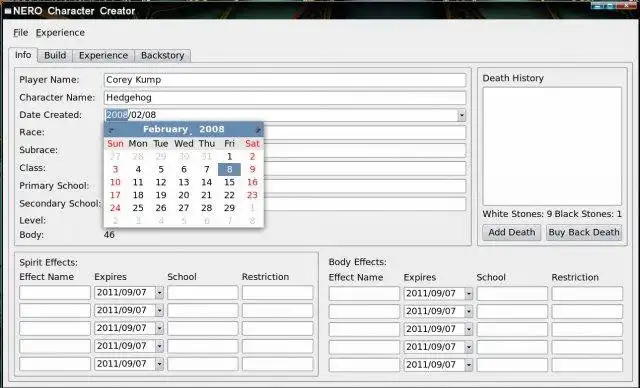Click second Spirit Effects Effect Name field
The width and height of the screenshot is (640, 388).
click(x=55, y=310)
